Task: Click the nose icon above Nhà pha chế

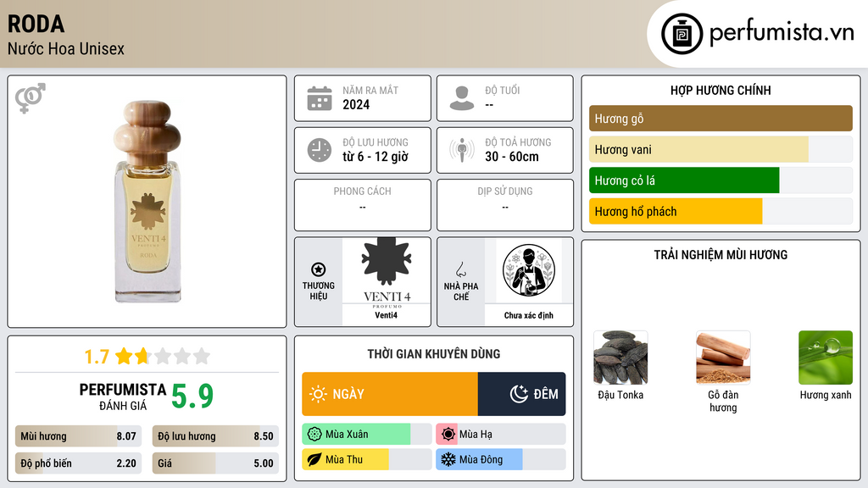Action: pyautogui.click(x=460, y=269)
